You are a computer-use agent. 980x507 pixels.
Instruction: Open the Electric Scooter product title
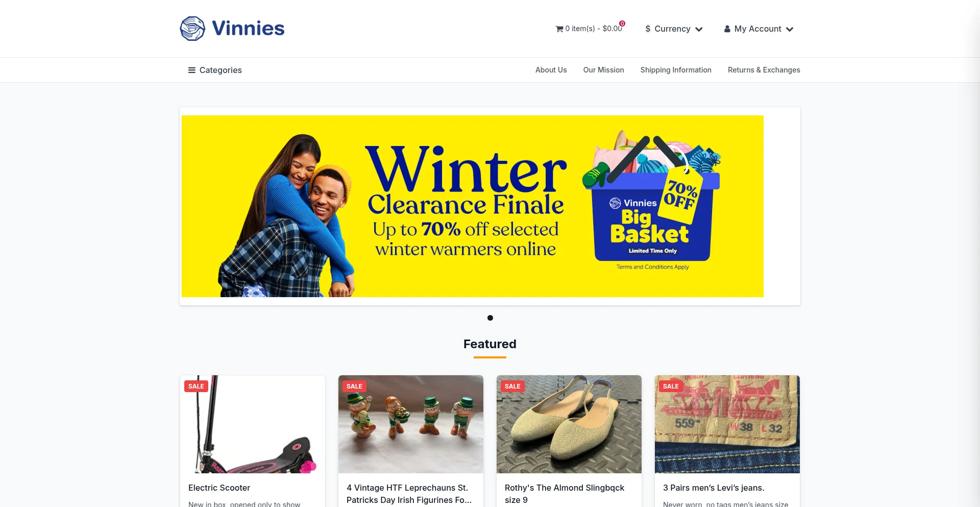pyautogui.click(x=219, y=488)
